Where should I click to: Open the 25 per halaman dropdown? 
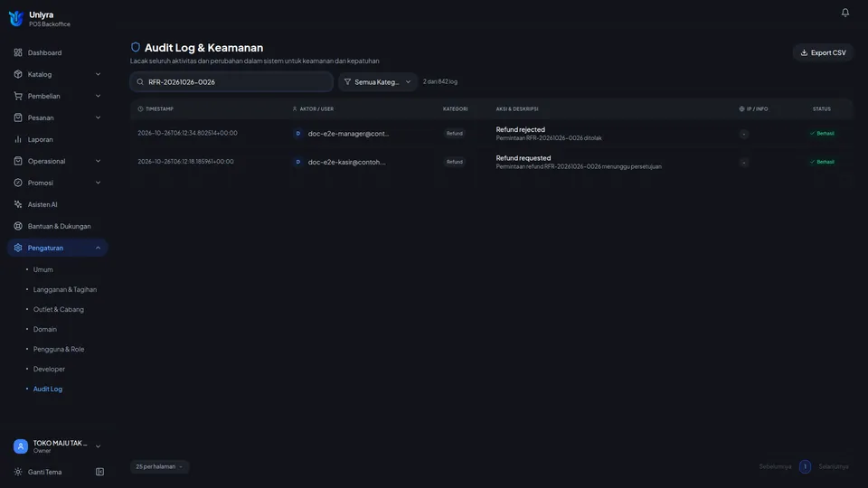159,466
